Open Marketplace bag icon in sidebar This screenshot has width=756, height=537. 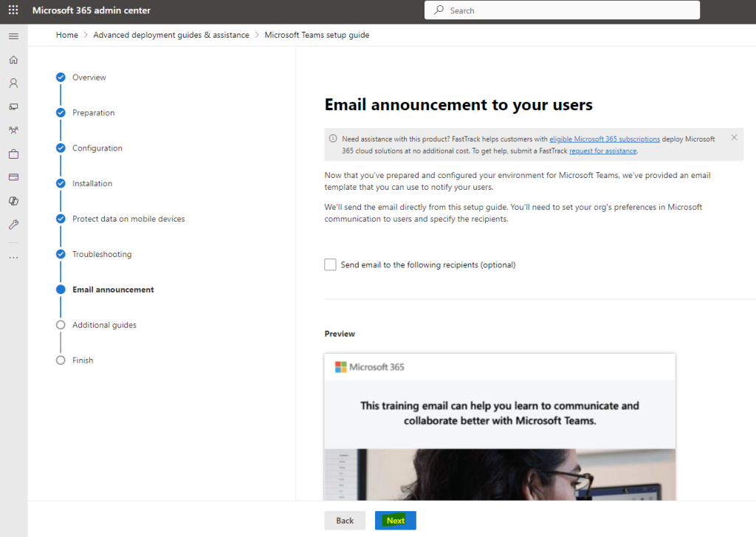(x=13, y=154)
